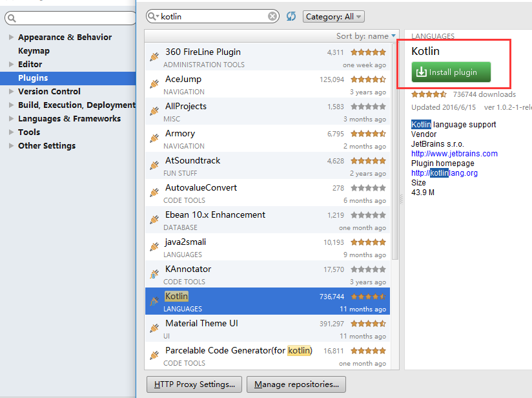Open the jetbrains.com vendor link
532x398 pixels.
(455, 154)
